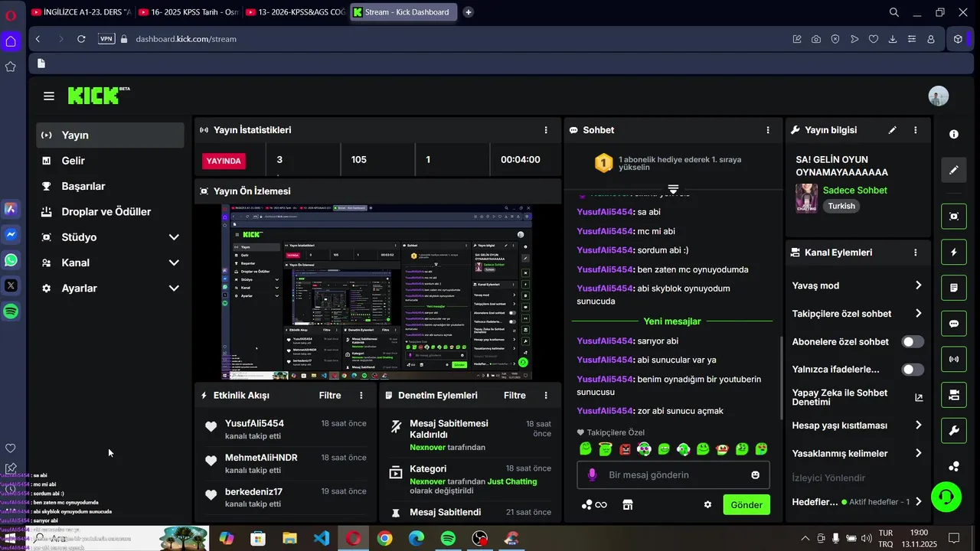Open Yasaklanmış kelimeler options
The image size is (980, 551).
[918, 453]
